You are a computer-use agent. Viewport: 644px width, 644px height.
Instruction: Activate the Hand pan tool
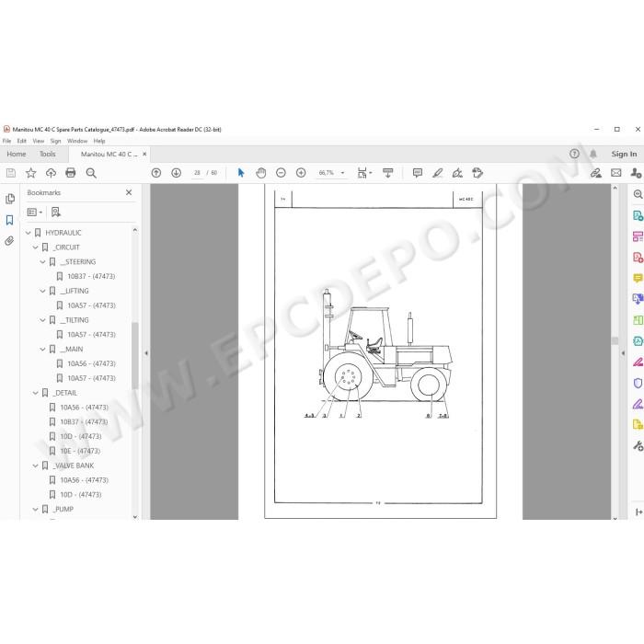260,173
